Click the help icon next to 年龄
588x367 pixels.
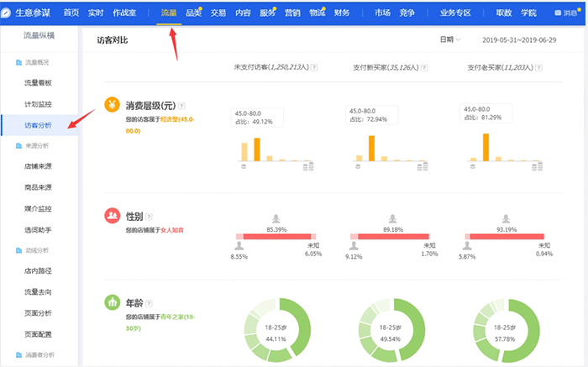[149, 303]
